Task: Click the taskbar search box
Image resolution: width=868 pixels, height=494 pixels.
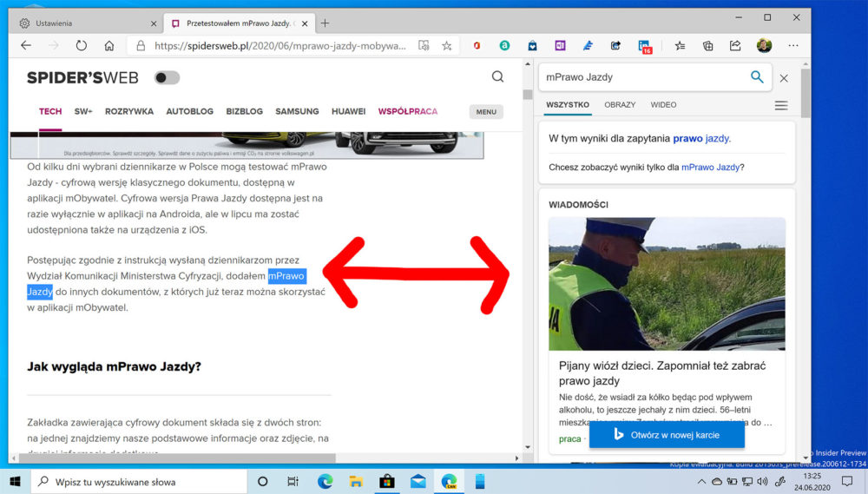Action: coord(139,482)
